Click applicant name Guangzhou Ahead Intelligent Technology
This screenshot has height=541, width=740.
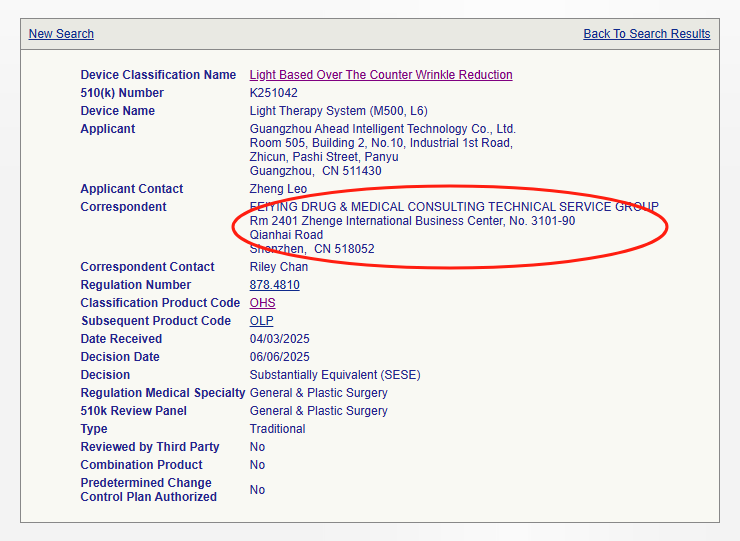[382, 129]
